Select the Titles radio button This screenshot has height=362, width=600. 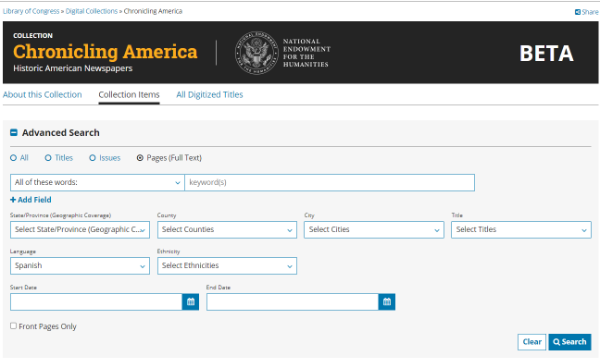coord(48,158)
